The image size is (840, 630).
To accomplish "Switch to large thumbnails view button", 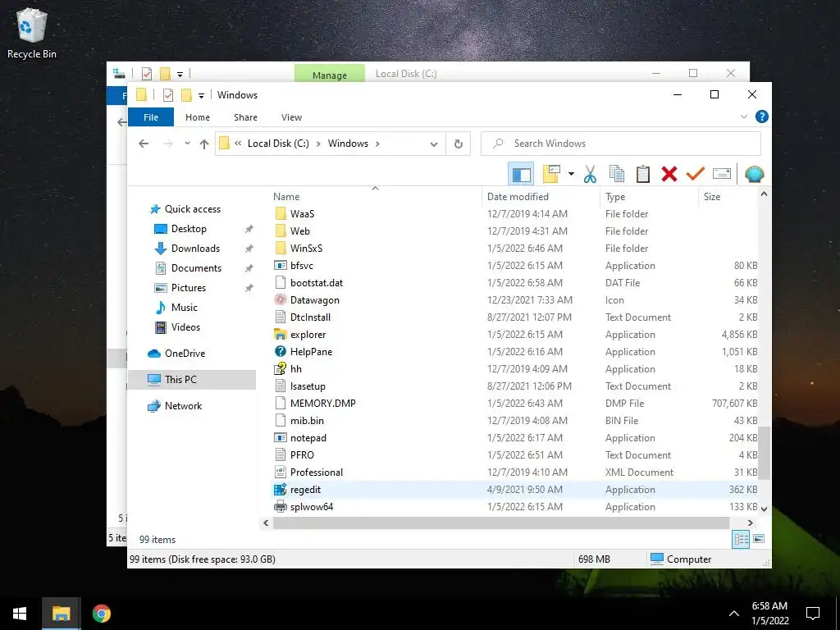I will coord(759,539).
